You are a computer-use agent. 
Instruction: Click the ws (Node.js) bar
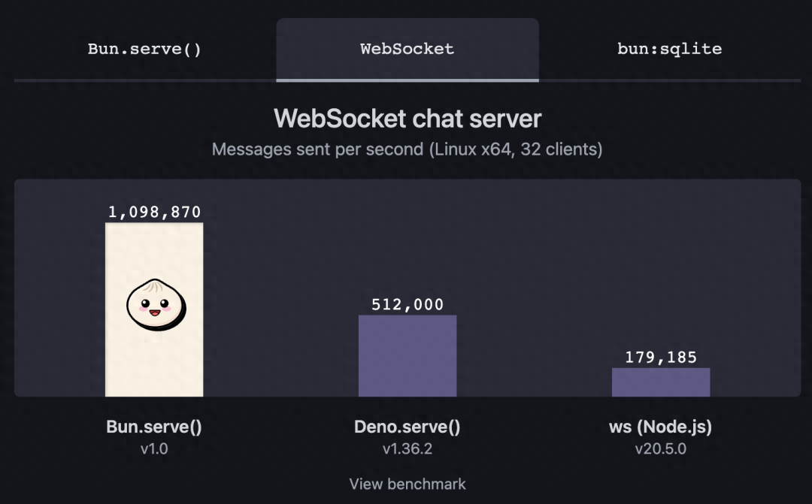tap(661, 382)
